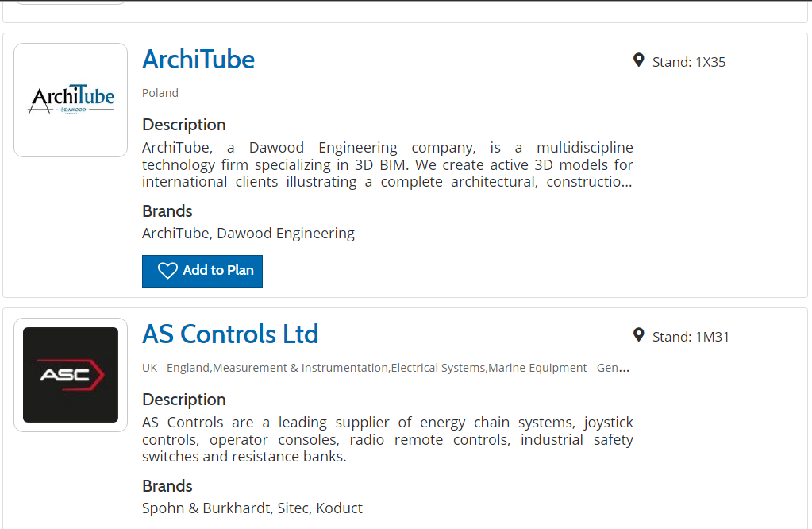The width and height of the screenshot is (812, 529).
Task: Open the ArchiTube logo thumbnail
Action: point(71,100)
